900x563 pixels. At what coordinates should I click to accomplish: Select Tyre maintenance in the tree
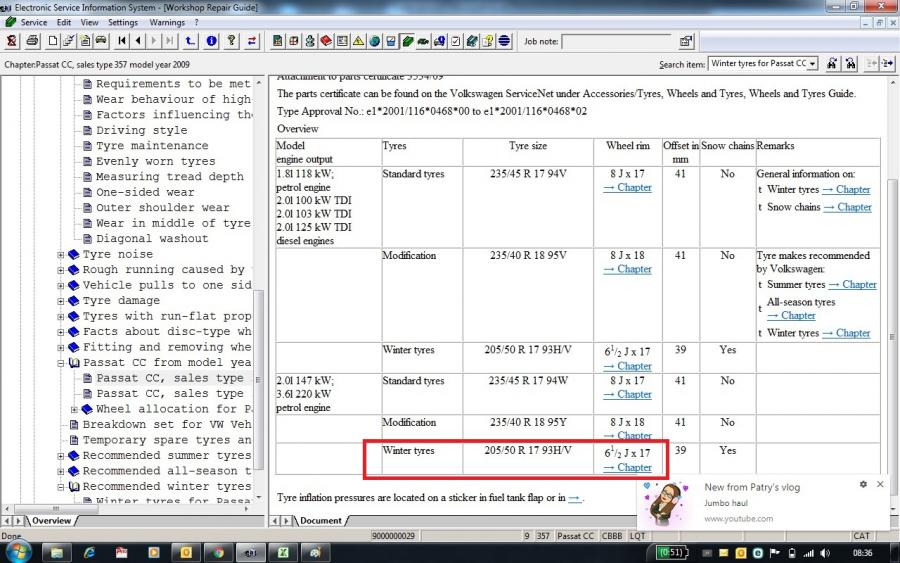coord(152,146)
